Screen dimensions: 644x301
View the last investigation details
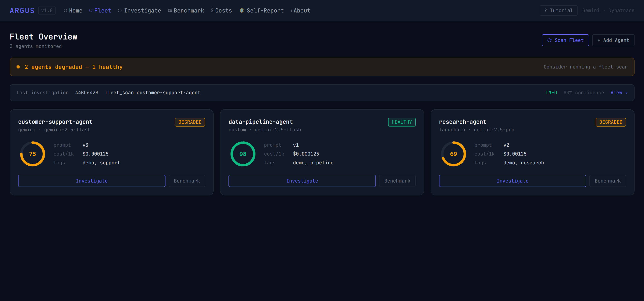click(x=619, y=93)
